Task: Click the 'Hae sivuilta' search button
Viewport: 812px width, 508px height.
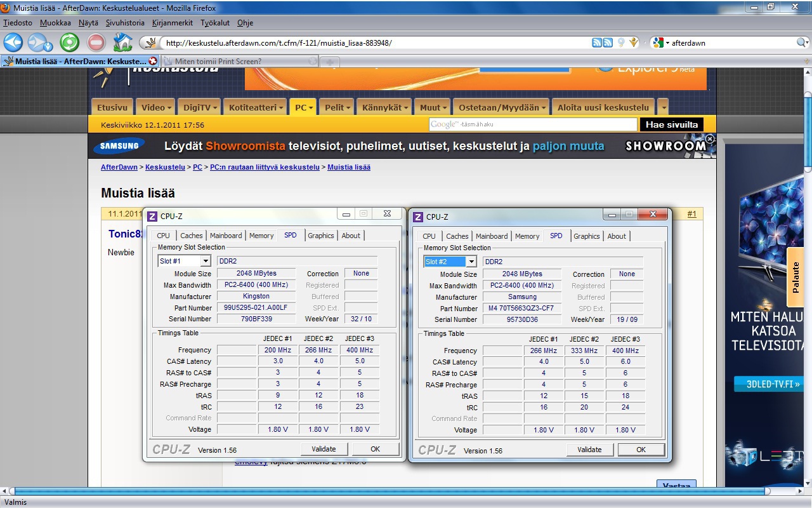Action: coord(672,124)
